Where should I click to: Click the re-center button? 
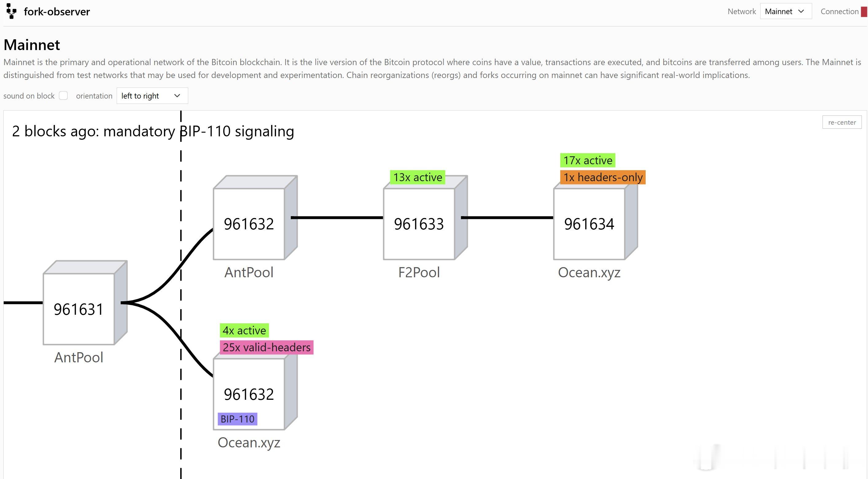click(842, 122)
